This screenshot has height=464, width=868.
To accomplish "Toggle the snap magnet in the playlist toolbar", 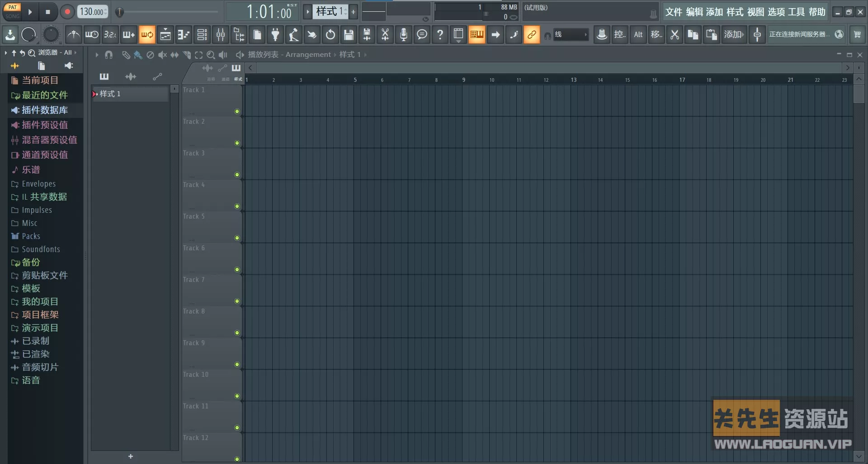I will 108,55.
